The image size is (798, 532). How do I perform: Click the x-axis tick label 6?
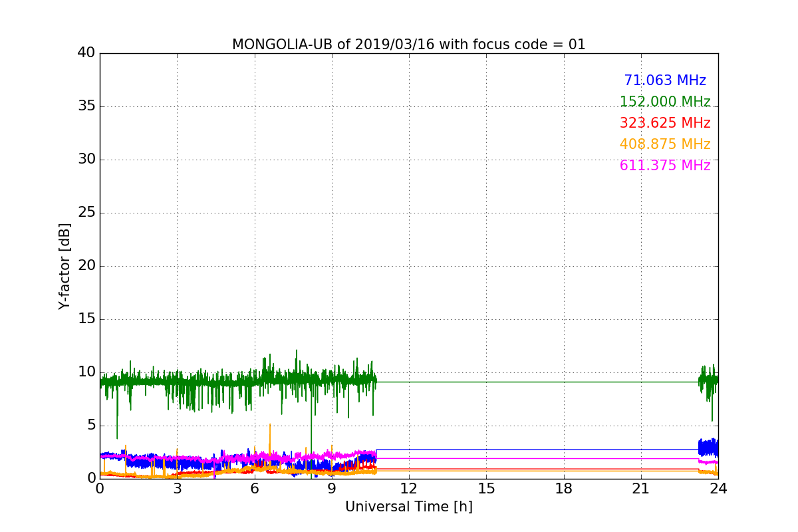[x=254, y=488]
